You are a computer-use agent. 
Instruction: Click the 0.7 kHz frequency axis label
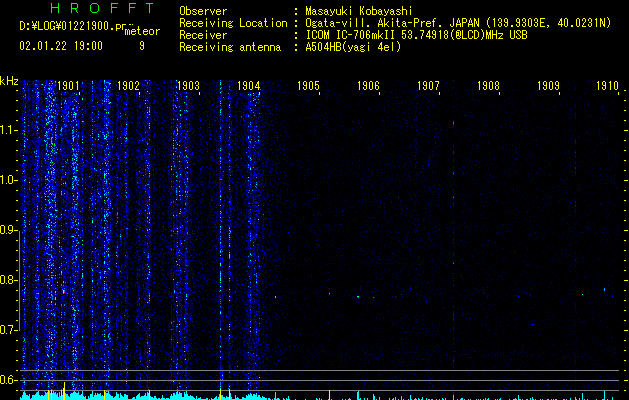(9, 330)
